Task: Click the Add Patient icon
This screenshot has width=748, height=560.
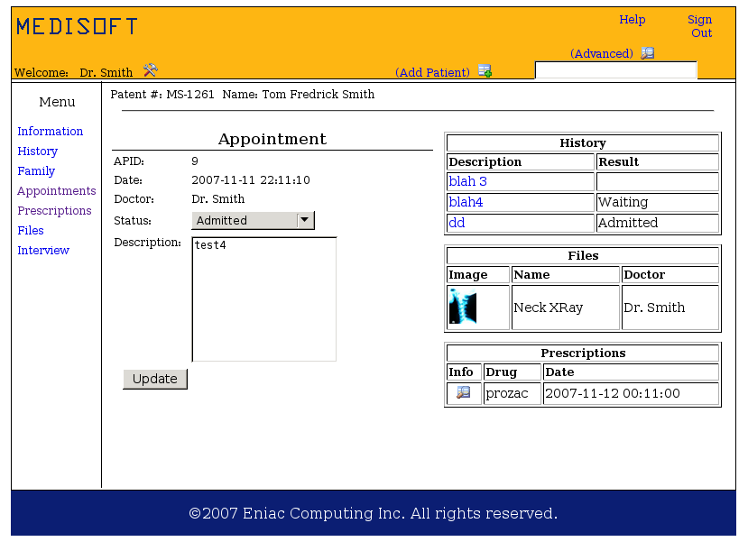Action: coord(485,72)
